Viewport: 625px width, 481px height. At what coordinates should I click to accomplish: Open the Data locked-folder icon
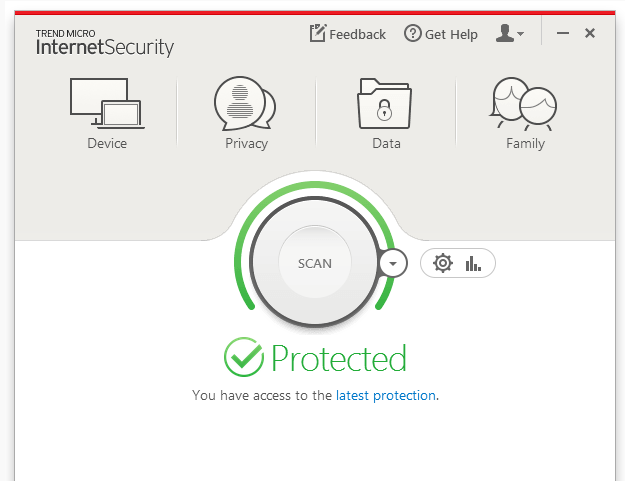384,103
